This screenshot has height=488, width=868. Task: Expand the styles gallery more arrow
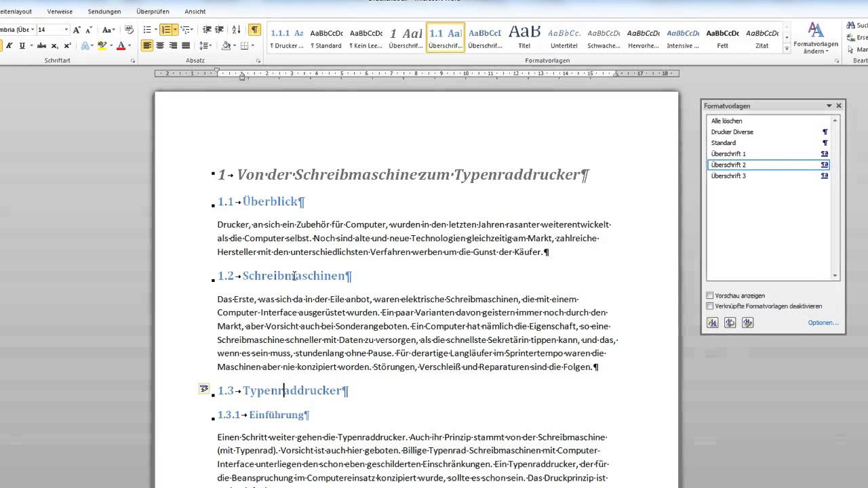pyautogui.click(x=787, y=49)
